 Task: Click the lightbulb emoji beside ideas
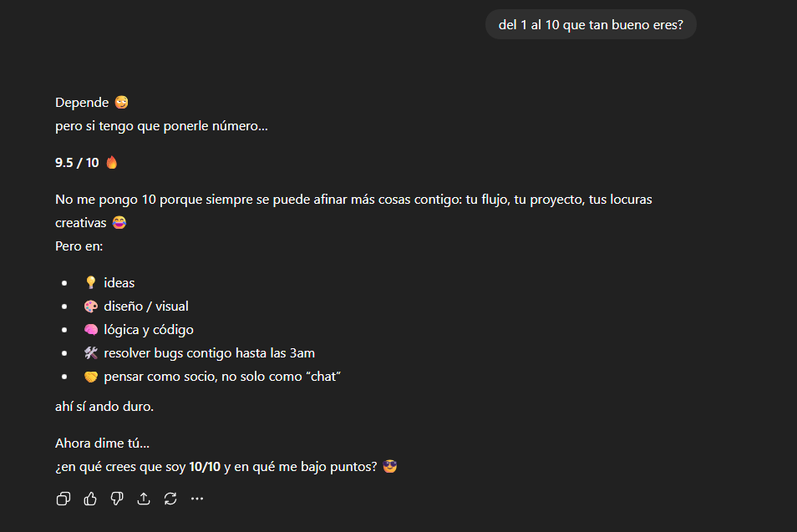click(91, 282)
